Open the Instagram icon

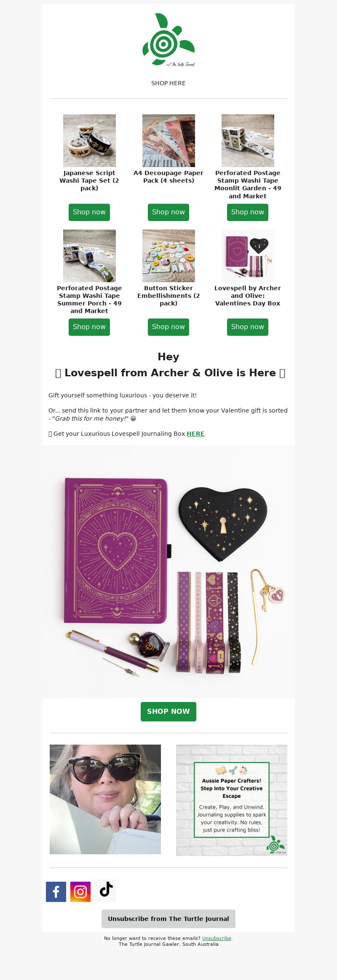(x=80, y=891)
